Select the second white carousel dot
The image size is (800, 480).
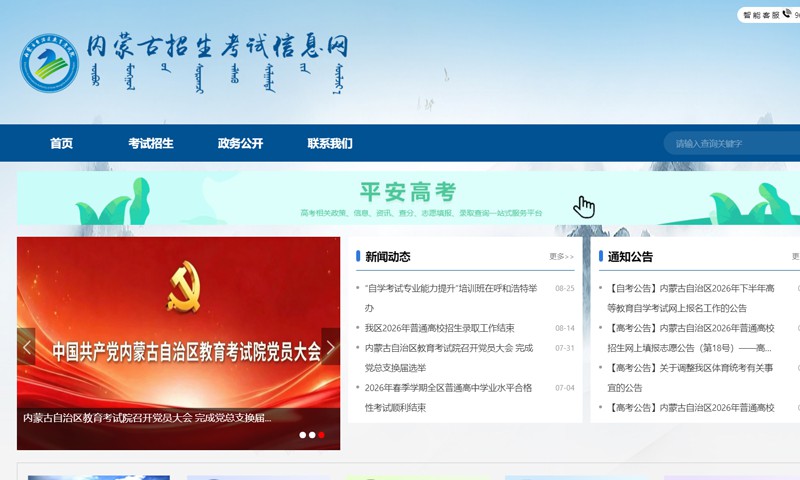point(312,435)
